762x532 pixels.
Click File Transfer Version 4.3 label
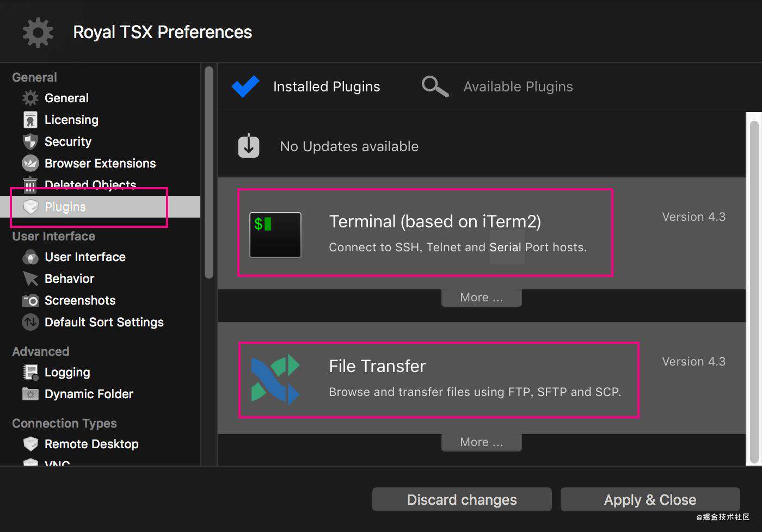(x=693, y=361)
